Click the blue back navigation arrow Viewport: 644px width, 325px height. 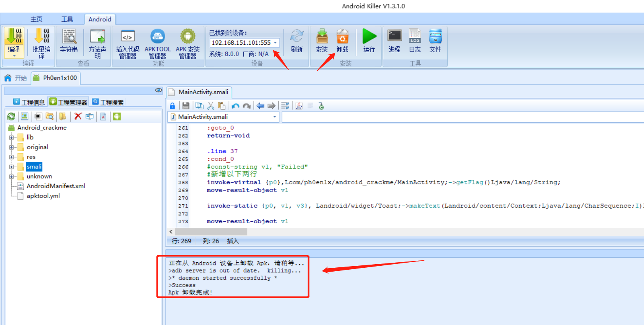(260, 106)
